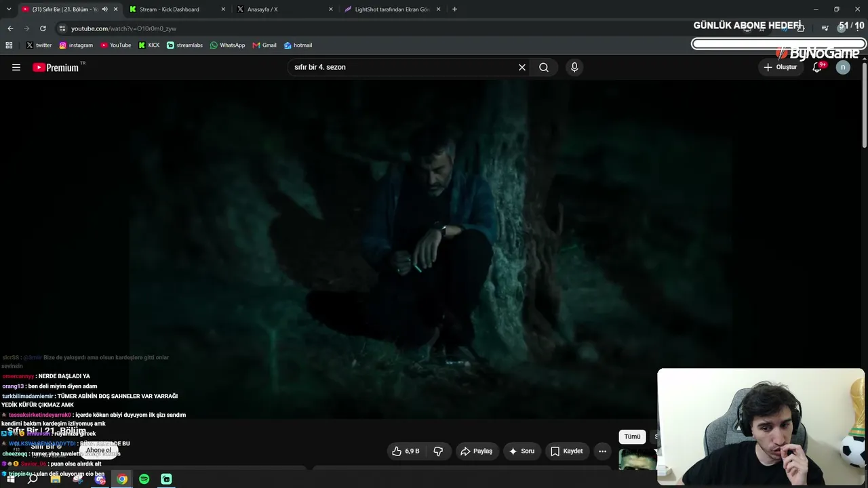Viewport: 868px width, 488px height.
Task: Close the Sıfır Bir YouTube tab
Action: [116, 9]
